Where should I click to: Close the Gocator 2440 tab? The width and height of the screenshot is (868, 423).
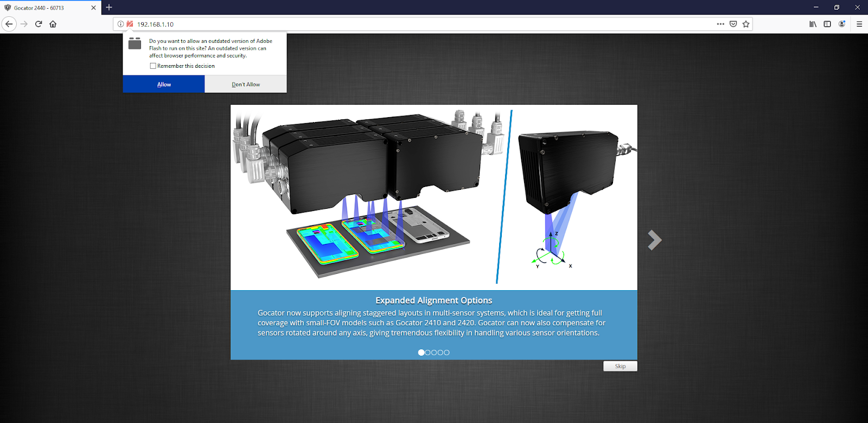[93, 8]
